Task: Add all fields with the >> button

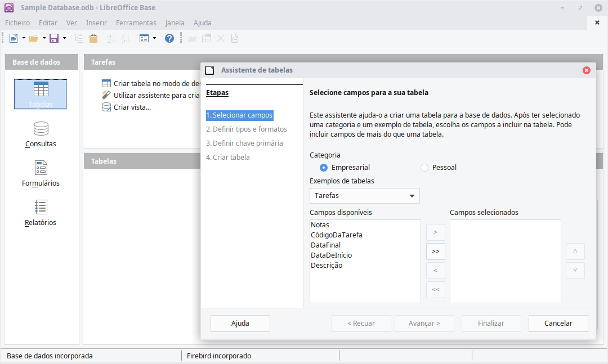Action: 435,251
